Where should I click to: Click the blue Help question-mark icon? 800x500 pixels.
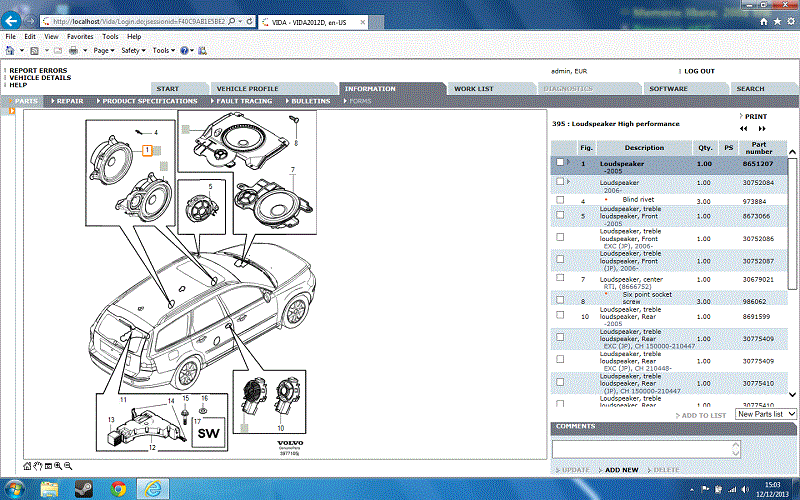(x=184, y=51)
